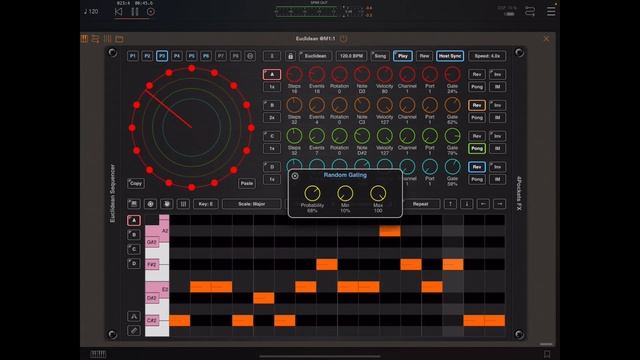Click the Paste button under the circle

coord(247,183)
